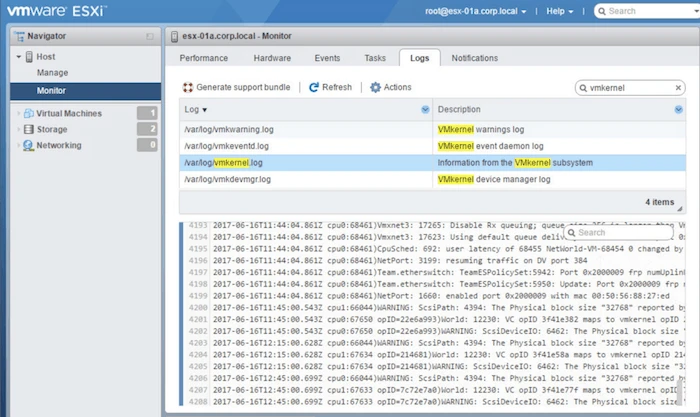Click the '4 items' count text
This screenshot has width=700, height=417.
coord(659,202)
